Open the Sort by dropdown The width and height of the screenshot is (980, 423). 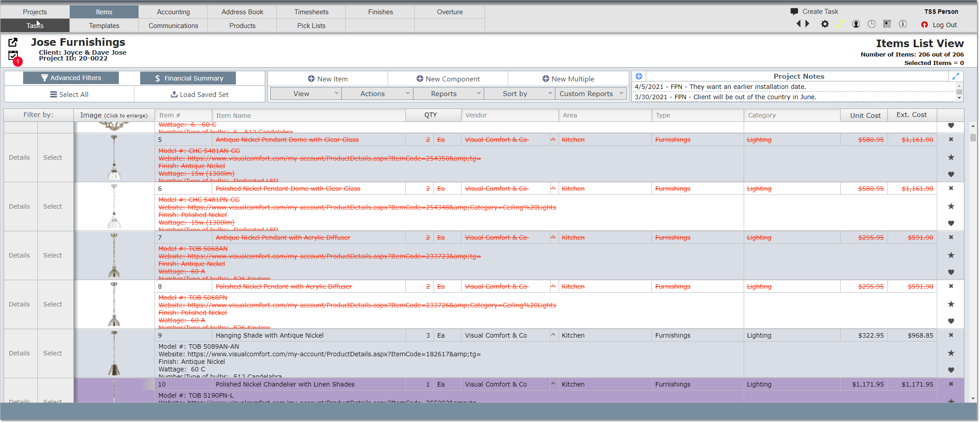coord(520,94)
